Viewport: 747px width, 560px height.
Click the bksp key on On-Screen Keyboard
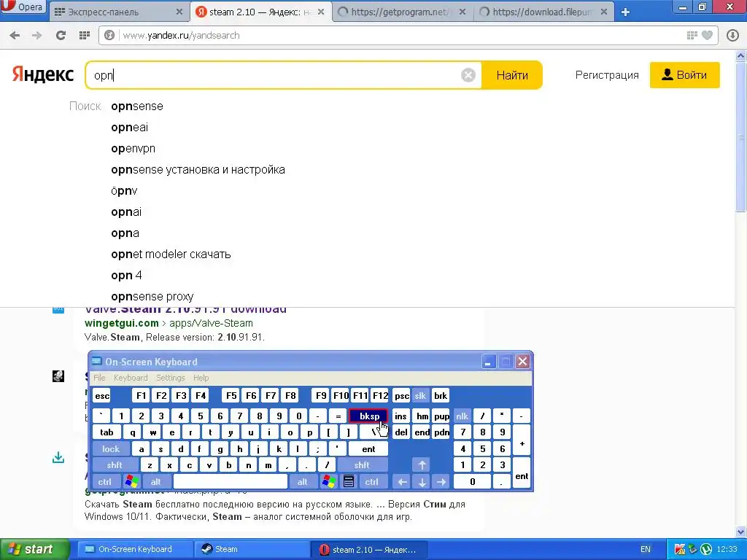click(x=368, y=416)
